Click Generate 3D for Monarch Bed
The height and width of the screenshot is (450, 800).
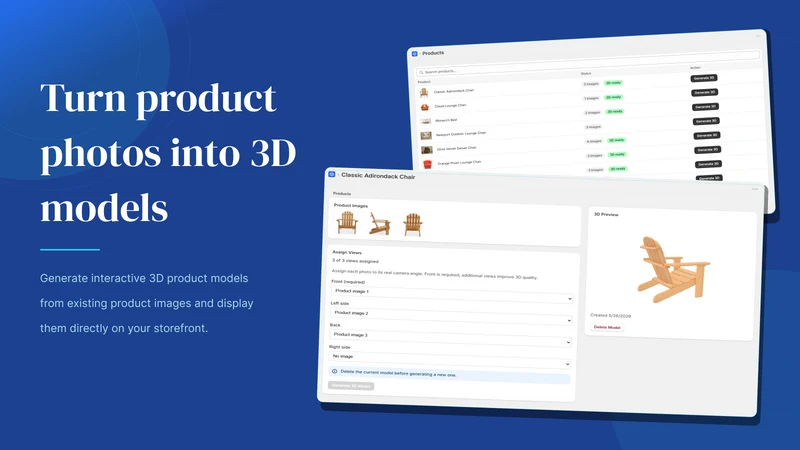(x=706, y=107)
